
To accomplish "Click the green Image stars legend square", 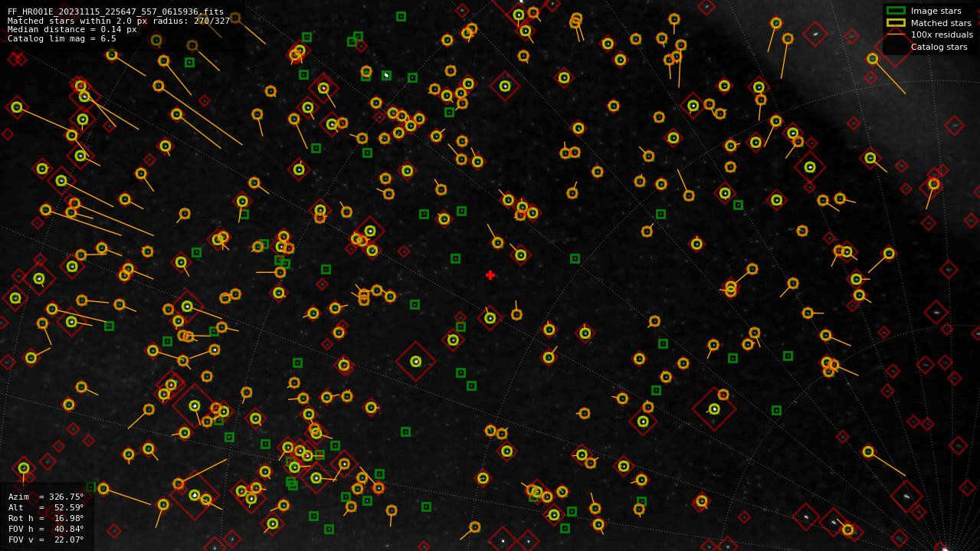I will [896, 11].
